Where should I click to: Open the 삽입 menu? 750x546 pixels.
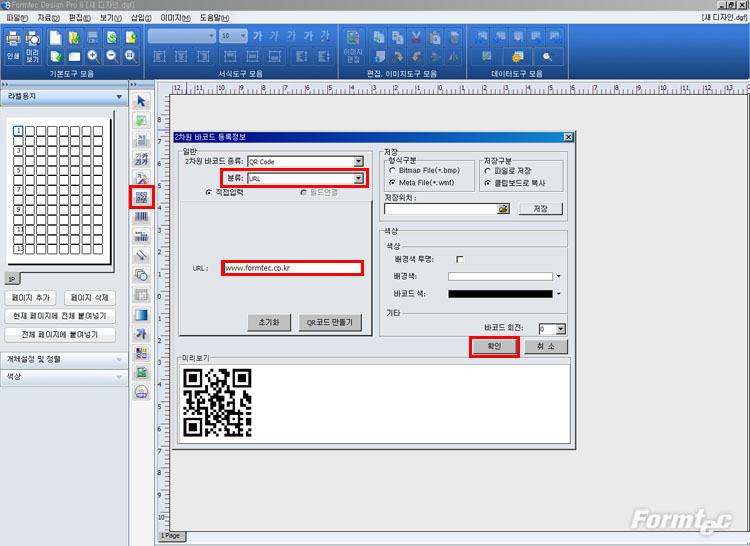(x=141, y=18)
